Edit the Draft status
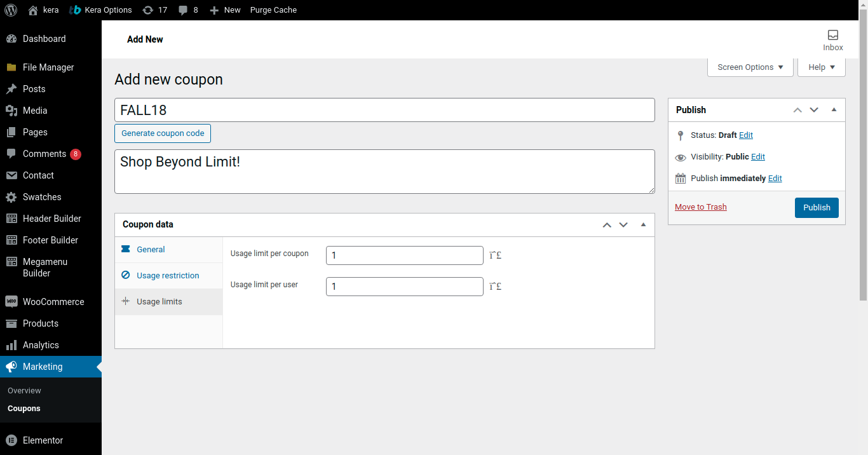The height and width of the screenshot is (455, 868). pos(746,135)
